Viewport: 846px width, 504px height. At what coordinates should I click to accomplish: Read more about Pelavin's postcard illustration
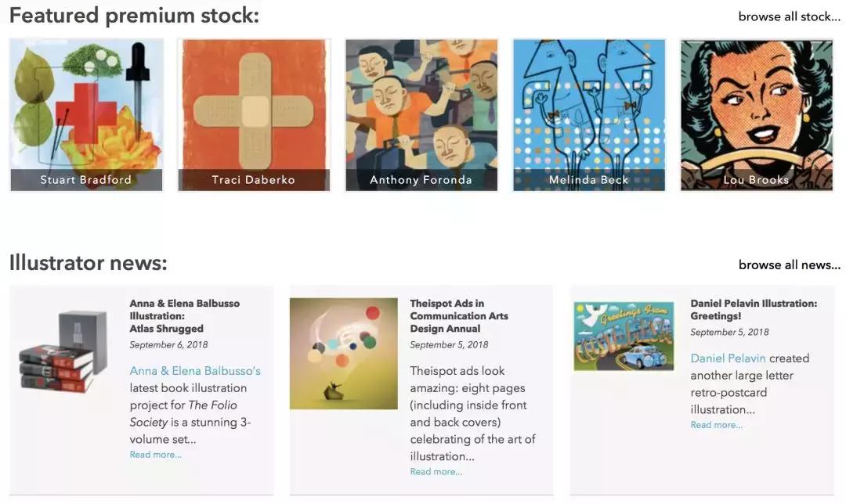click(x=716, y=425)
